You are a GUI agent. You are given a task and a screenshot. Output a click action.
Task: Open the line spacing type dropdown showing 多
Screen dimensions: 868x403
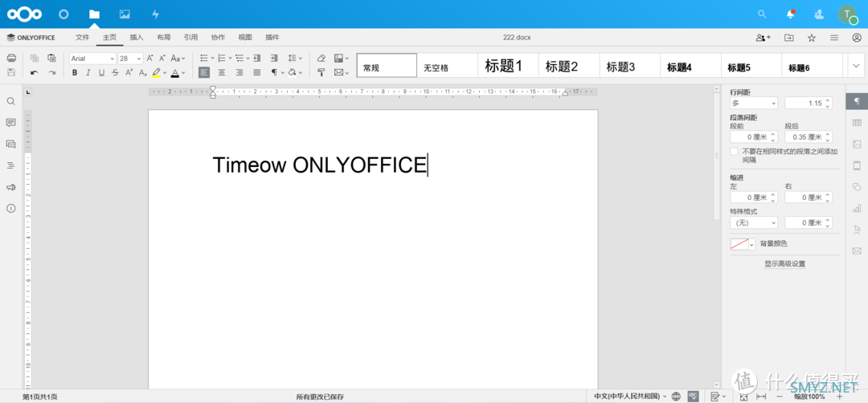[754, 103]
